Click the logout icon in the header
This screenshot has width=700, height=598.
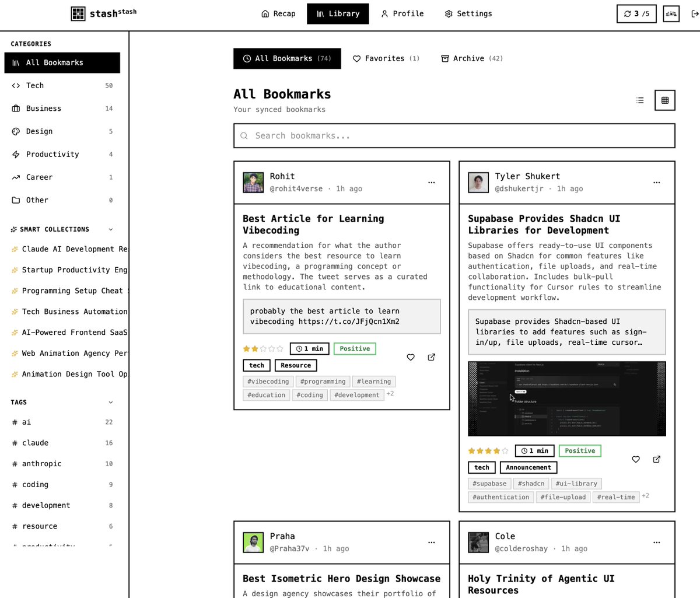pyautogui.click(x=695, y=13)
